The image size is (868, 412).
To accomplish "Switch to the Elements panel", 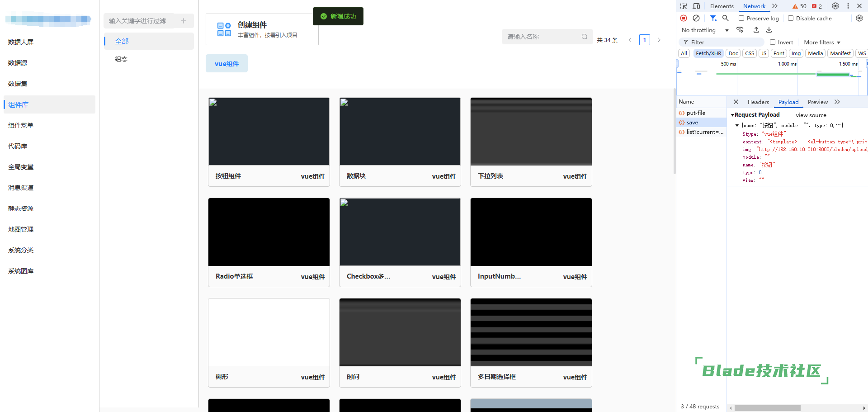I will pyautogui.click(x=722, y=6).
